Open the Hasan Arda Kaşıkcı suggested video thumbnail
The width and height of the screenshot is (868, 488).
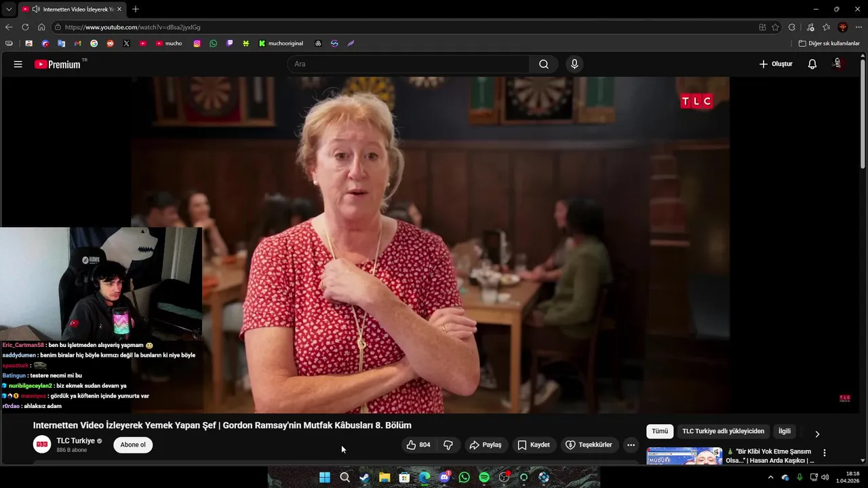coord(684,456)
